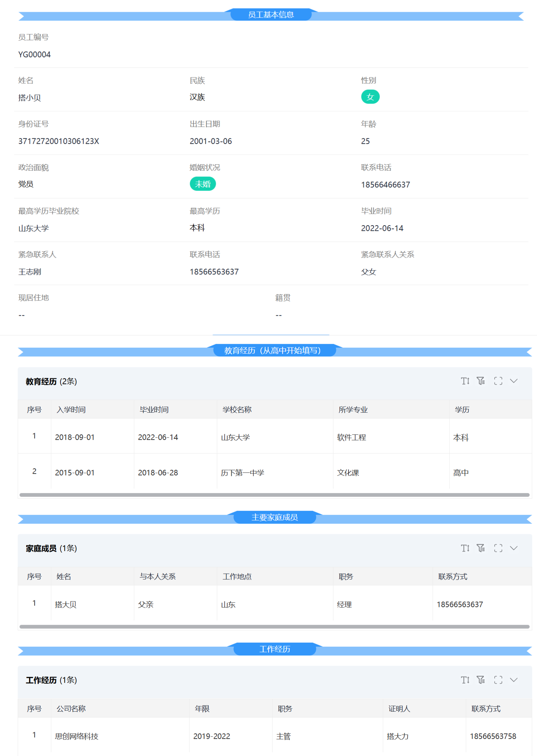Click the birth date 2001-03-06
This screenshot has width=537, height=756.
211,141
